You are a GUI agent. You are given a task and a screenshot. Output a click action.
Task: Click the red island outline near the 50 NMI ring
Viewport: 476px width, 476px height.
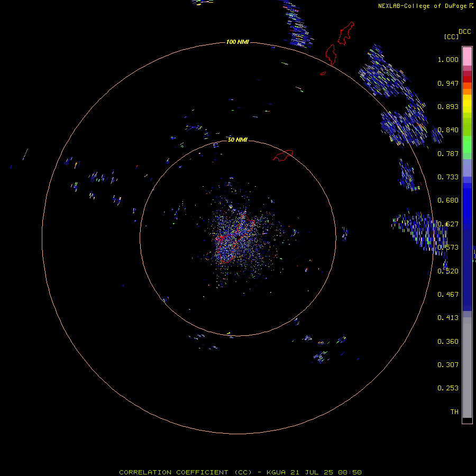point(283,155)
